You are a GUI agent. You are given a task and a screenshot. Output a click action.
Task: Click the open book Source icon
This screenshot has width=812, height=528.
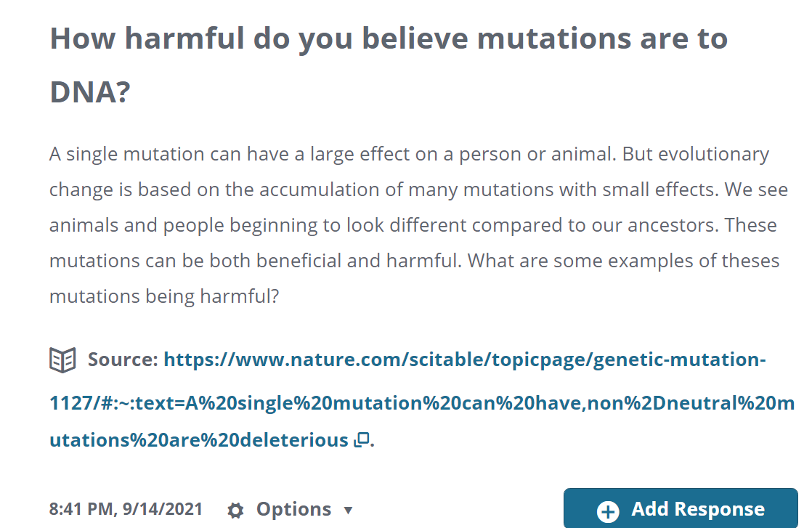coord(62,360)
